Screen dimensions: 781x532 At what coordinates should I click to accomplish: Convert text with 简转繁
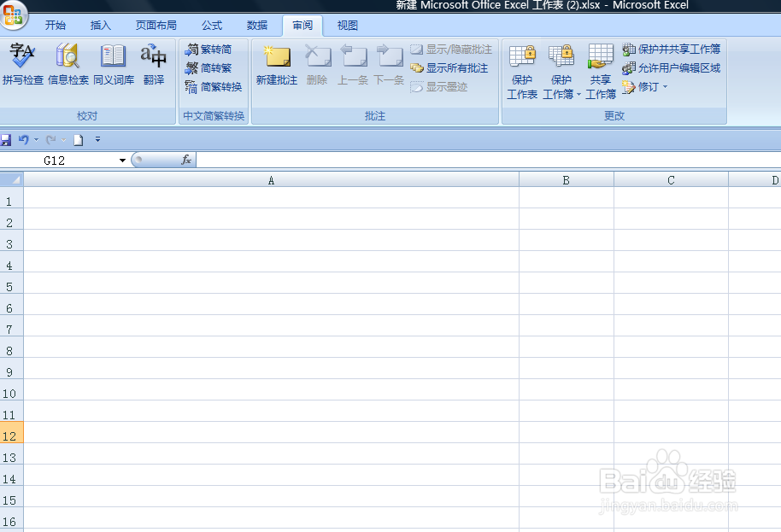[x=208, y=68]
